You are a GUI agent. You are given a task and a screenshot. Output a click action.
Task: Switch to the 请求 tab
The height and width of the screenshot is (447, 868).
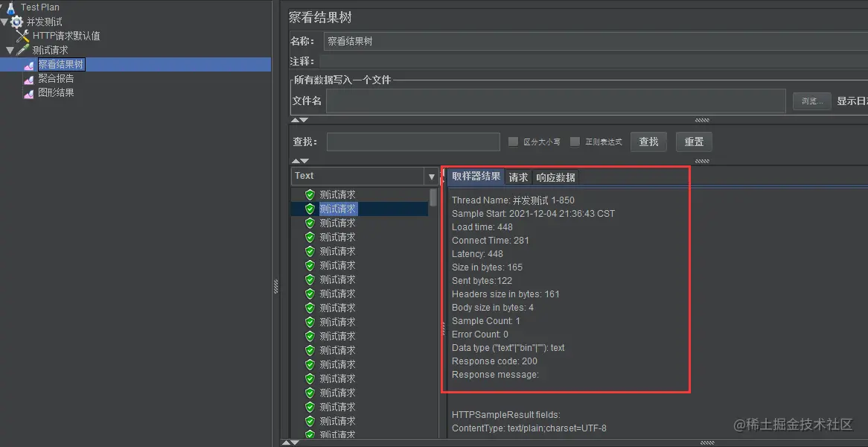click(x=518, y=177)
